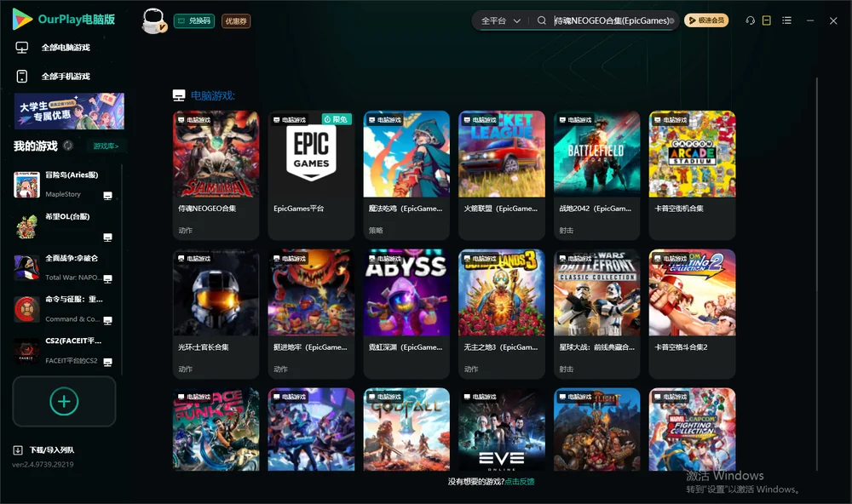Open the 大学生专属优惠 banner
This screenshot has width=852, height=504.
click(x=70, y=112)
